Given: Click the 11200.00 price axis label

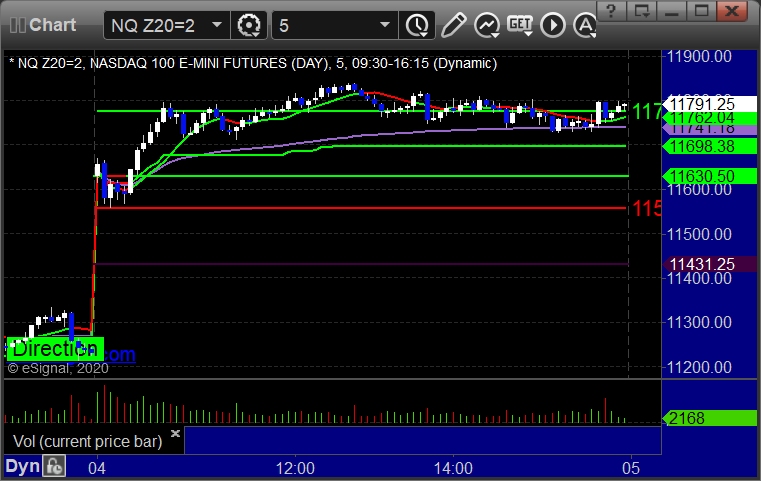Looking at the screenshot, I should click(x=699, y=367).
